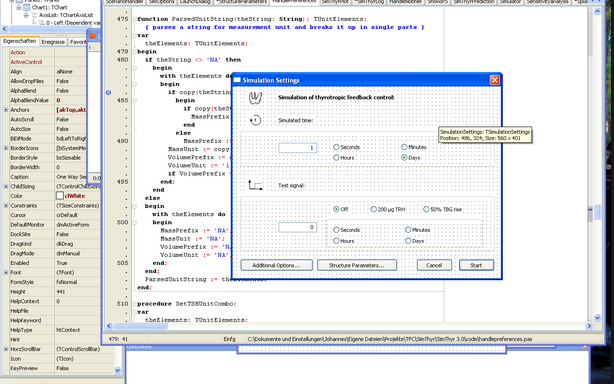Screen dimensions: 614x384
Task: Click the Cursor property value crDefault
Action: (67, 215)
